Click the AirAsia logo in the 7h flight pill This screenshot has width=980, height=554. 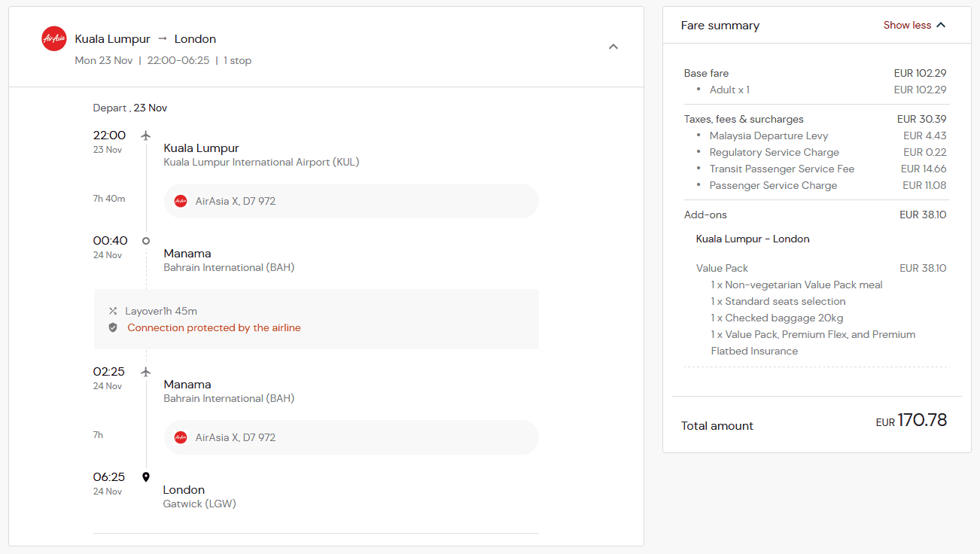[181, 437]
